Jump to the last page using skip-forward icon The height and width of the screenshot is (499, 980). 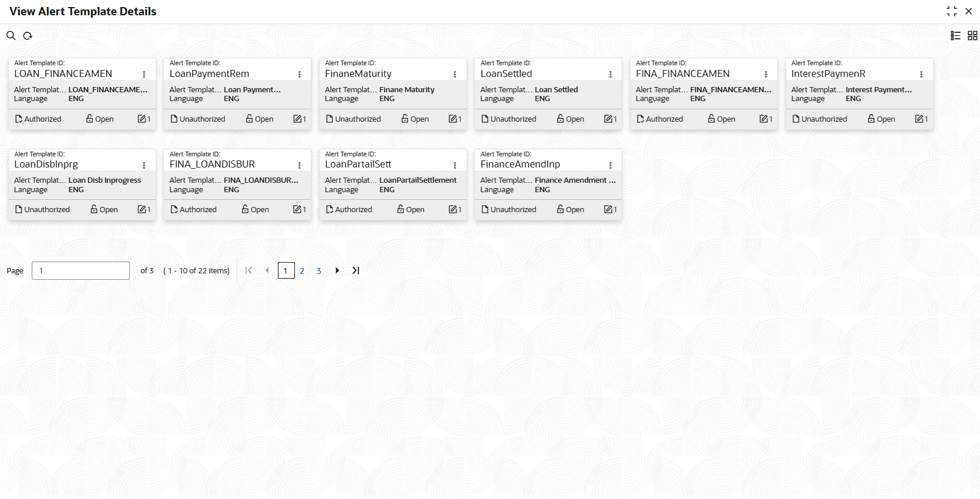click(x=355, y=270)
